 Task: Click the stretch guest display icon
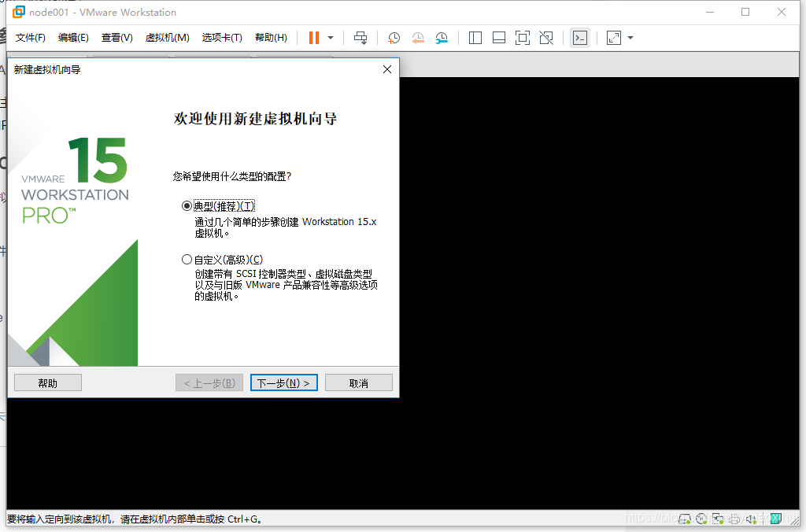click(614, 38)
